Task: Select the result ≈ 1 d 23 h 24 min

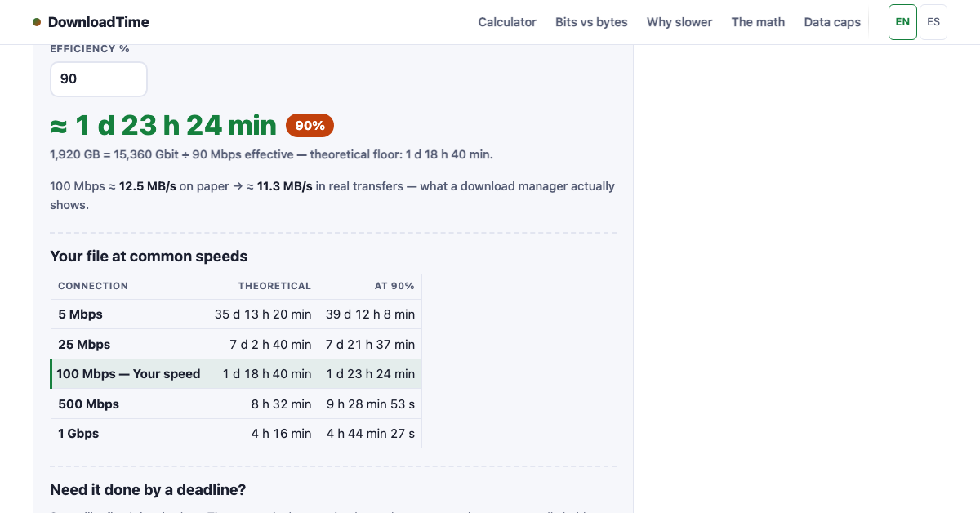Action: 163,125
